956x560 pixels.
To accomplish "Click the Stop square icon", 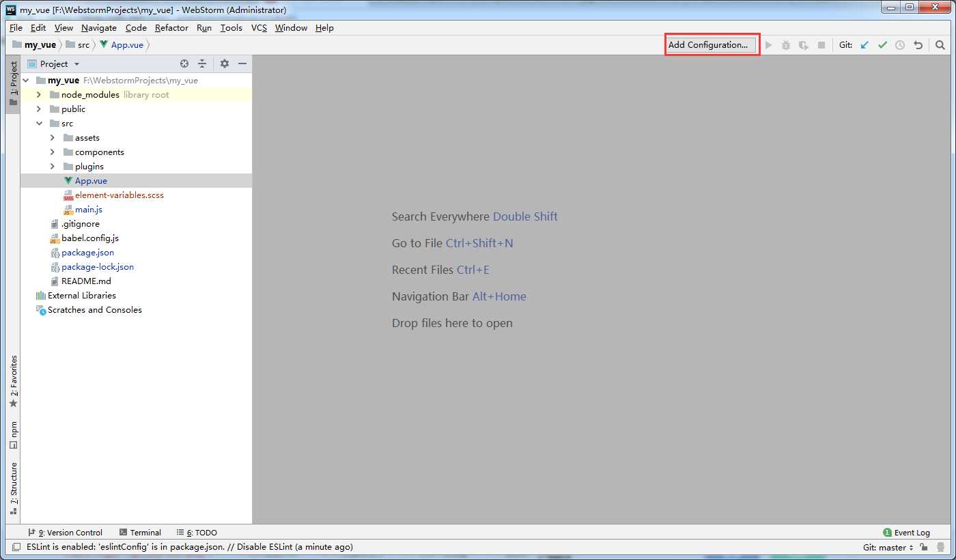I will [821, 45].
